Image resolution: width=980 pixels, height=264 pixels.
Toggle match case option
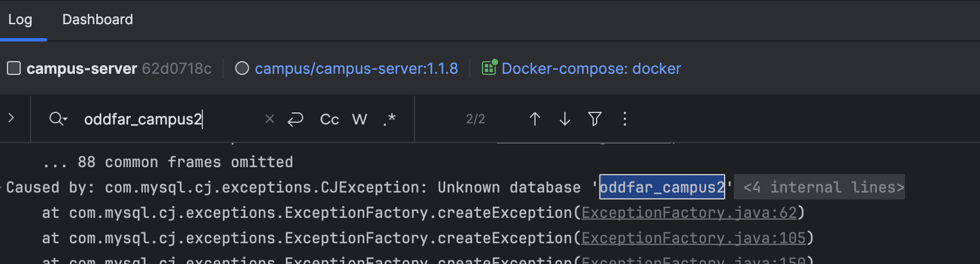(329, 119)
